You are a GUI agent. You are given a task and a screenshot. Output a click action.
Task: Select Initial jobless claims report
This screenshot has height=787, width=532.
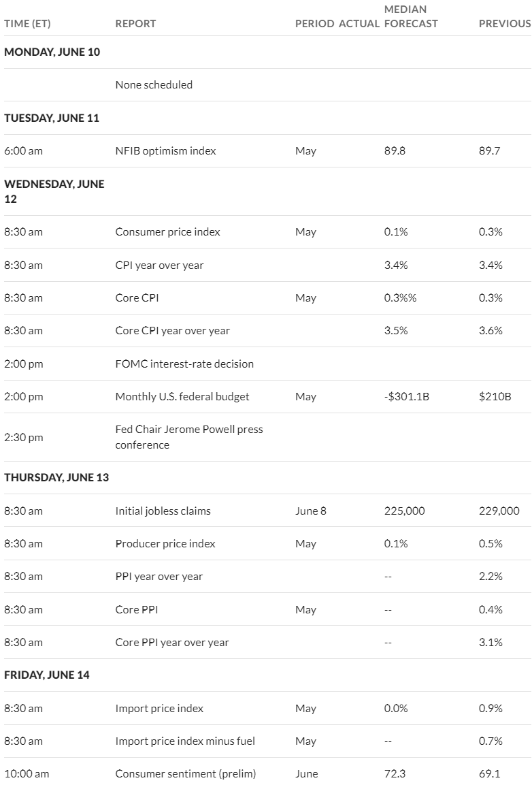[x=163, y=511]
